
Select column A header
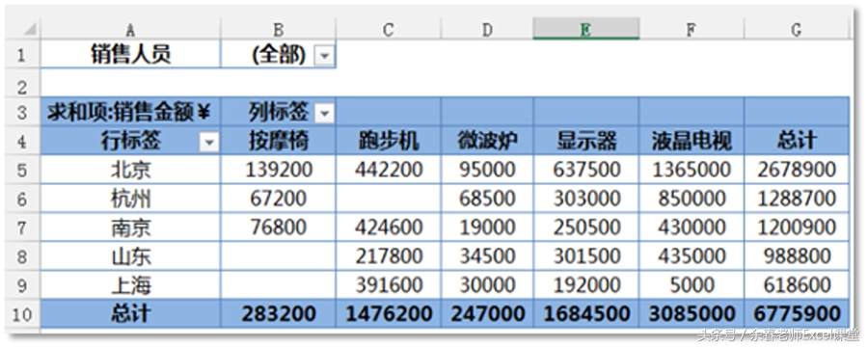130,29
